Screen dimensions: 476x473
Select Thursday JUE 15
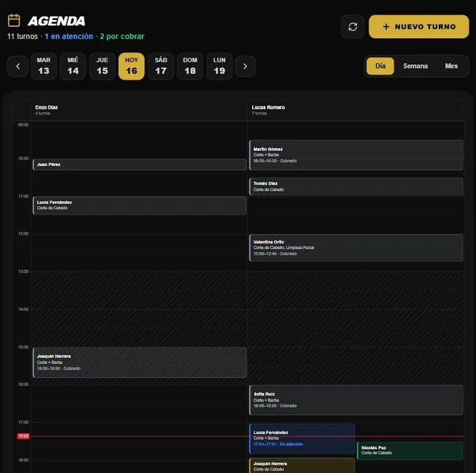pyautogui.click(x=102, y=66)
